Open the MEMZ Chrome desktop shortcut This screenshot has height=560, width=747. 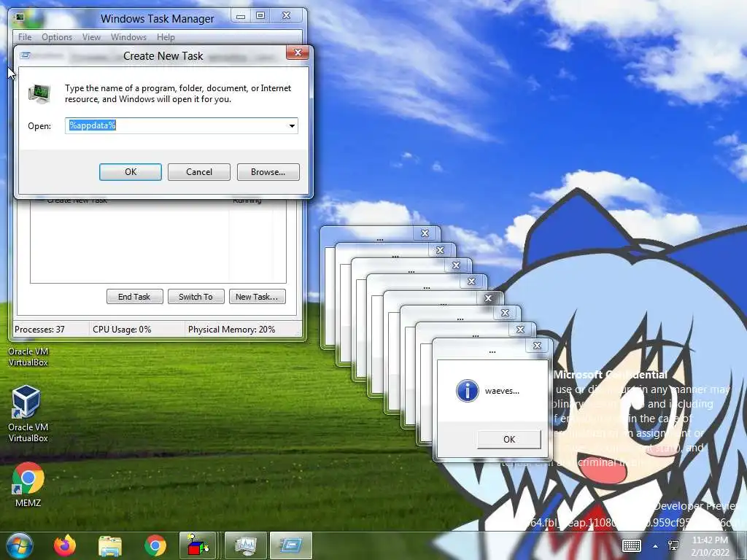[28, 484]
